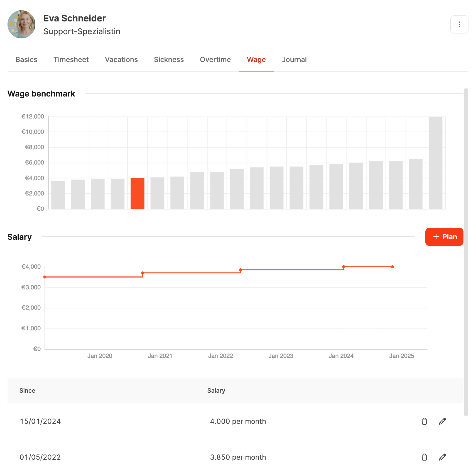
Task: Edit the 15/01/2024 salary entry
Action: tap(442, 421)
